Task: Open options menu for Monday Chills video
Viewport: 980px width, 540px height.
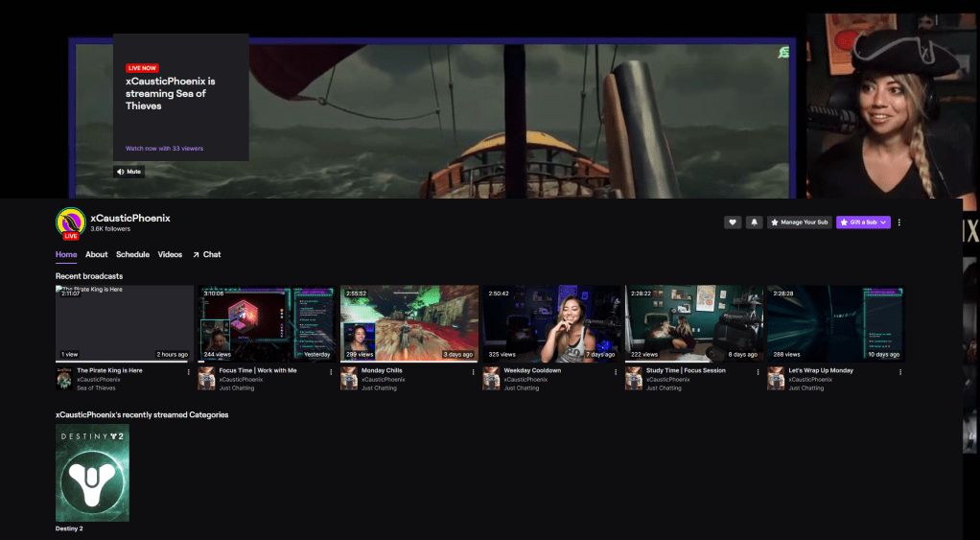Action: [472, 372]
